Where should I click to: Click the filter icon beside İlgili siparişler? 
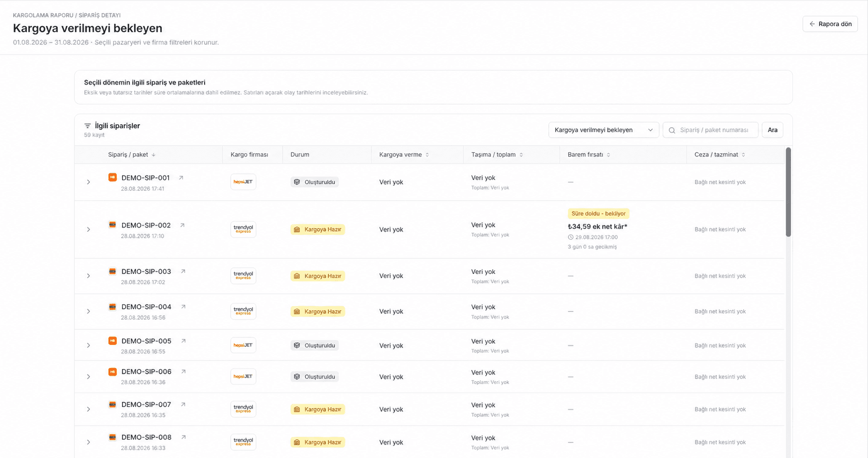point(88,126)
